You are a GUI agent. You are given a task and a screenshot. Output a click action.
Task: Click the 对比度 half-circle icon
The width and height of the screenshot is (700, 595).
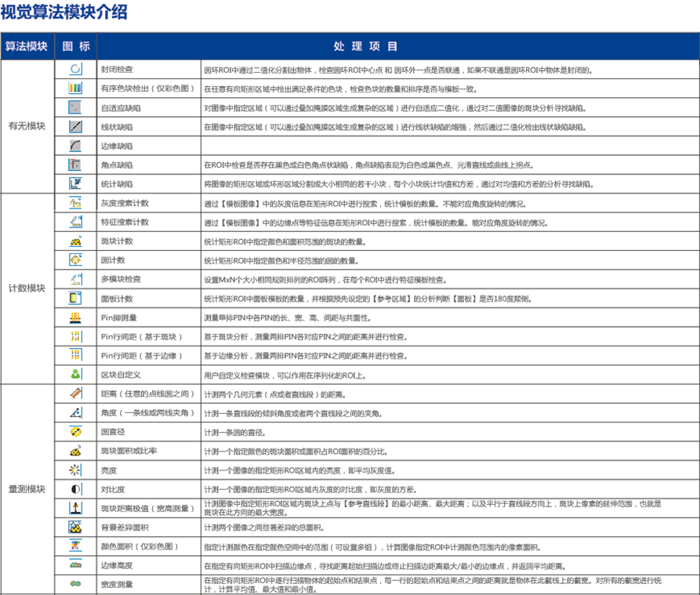click(76, 489)
